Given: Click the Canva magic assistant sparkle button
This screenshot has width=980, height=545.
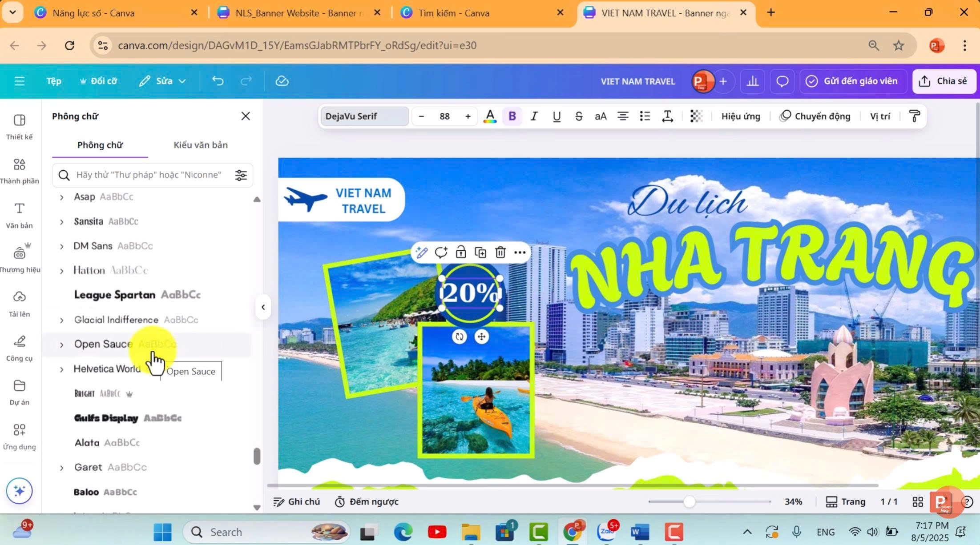Looking at the screenshot, I should tap(19, 491).
